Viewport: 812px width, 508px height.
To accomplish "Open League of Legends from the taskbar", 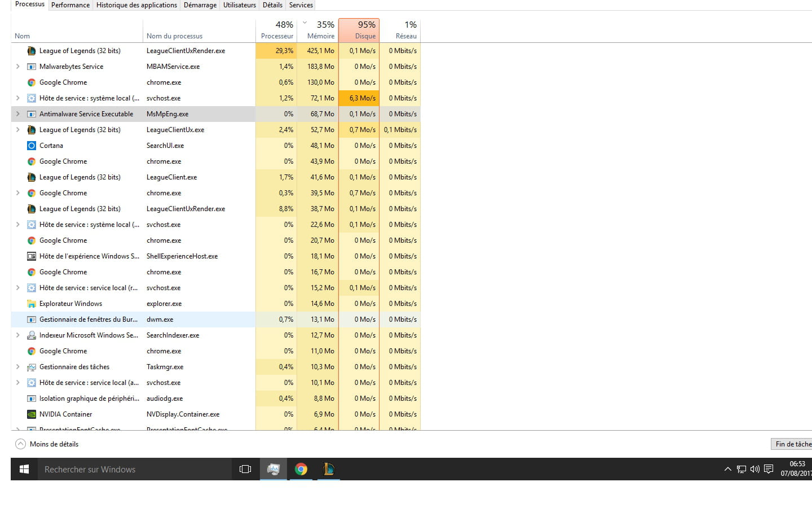I will (x=328, y=469).
